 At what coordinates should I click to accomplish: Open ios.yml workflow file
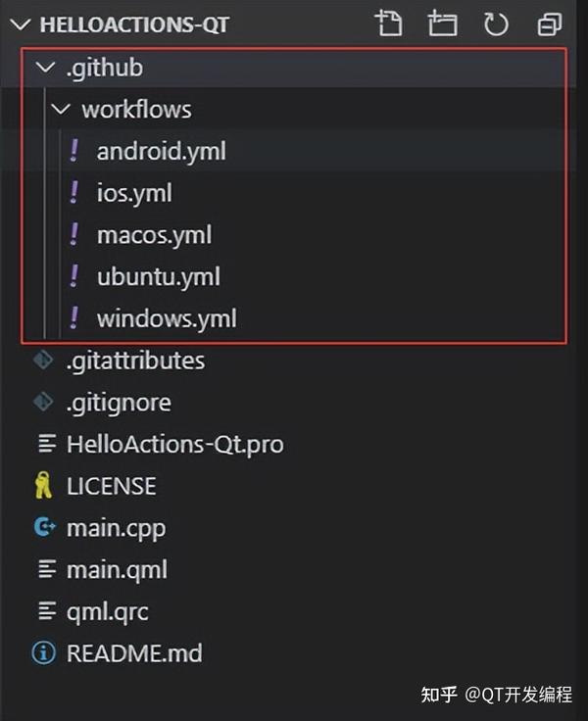point(134,193)
